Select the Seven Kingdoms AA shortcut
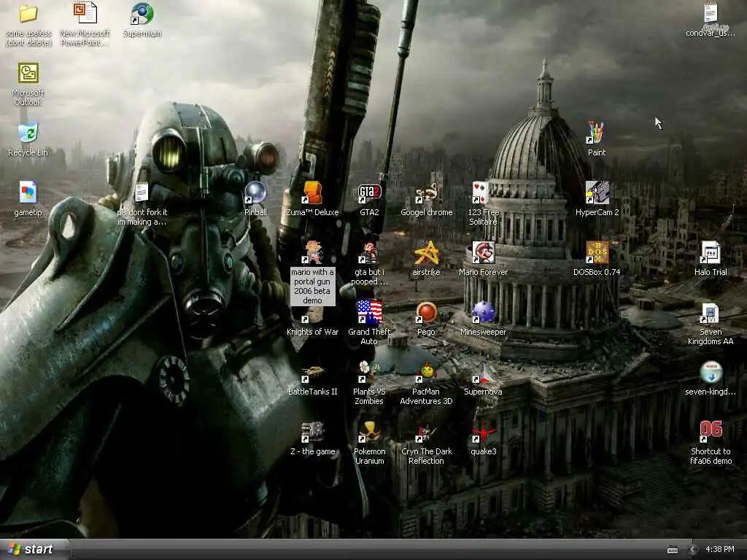 pyautogui.click(x=711, y=312)
